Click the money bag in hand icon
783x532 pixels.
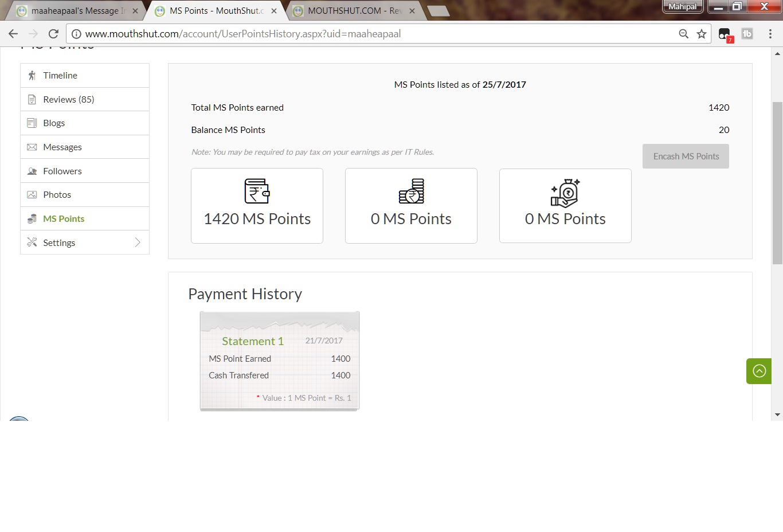[565, 193]
